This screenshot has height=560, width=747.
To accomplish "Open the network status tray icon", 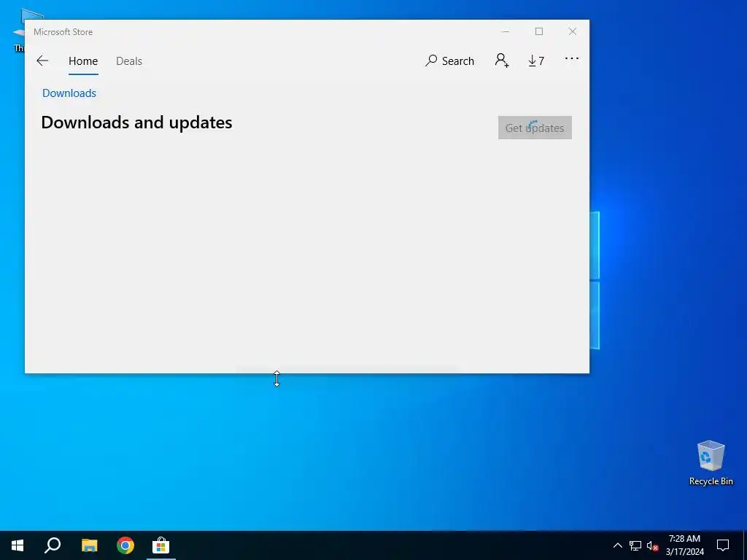I will 635,545.
